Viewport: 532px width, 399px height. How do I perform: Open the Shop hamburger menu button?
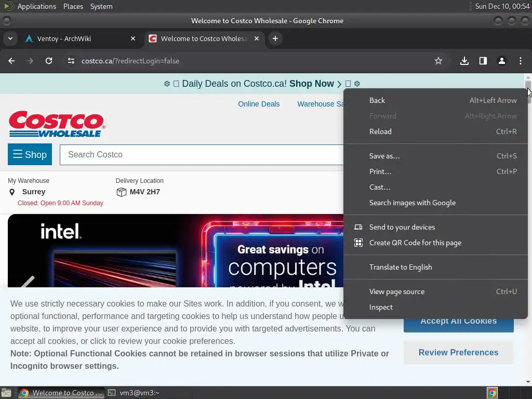click(30, 154)
